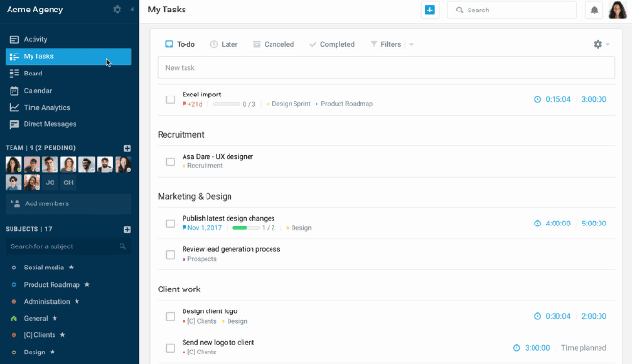Click the first team member avatar

pyautogui.click(x=13, y=164)
